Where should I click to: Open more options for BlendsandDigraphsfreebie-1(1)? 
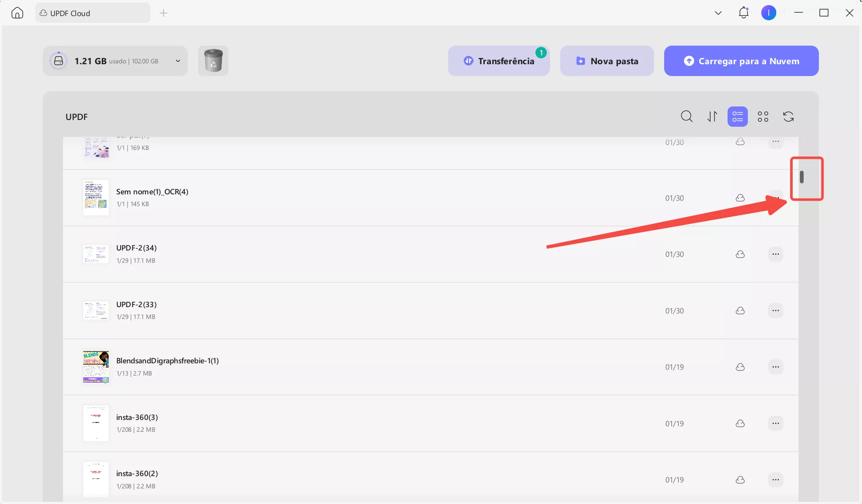click(x=775, y=367)
